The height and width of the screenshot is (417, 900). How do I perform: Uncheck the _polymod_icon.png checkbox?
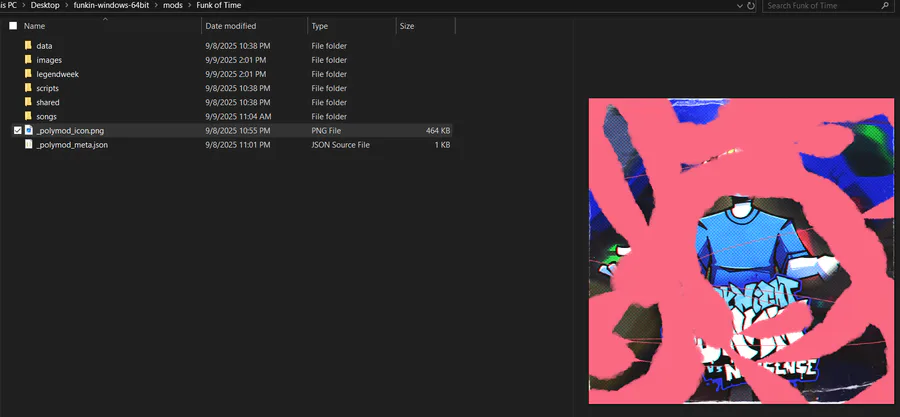click(x=17, y=131)
